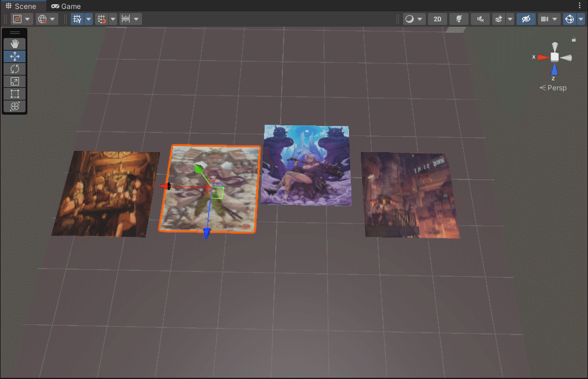Image resolution: width=588 pixels, height=379 pixels.
Task: Toggle grid snapping
Action: pyautogui.click(x=102, y=19)
